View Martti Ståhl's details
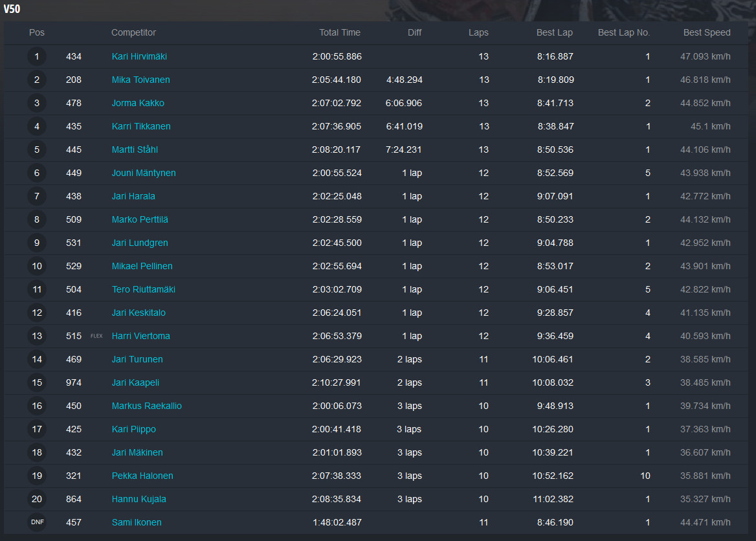Screen dimensions: 756x541 click(135, 149)
